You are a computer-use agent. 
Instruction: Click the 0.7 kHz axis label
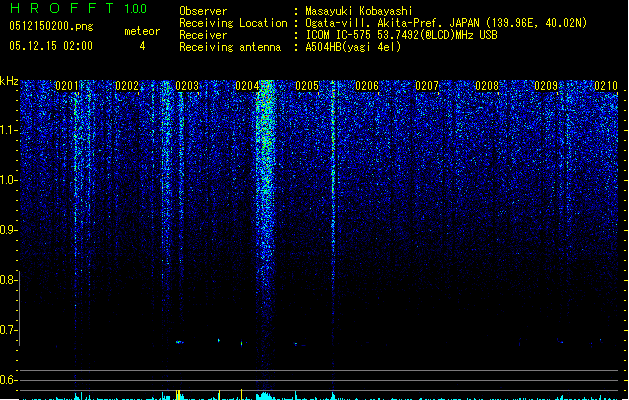[x=8, y=330]
